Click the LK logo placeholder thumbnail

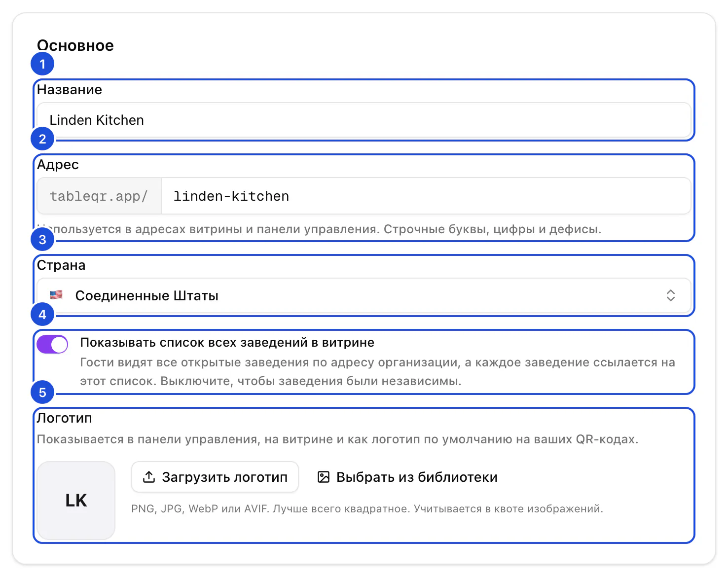coord(76,501)
